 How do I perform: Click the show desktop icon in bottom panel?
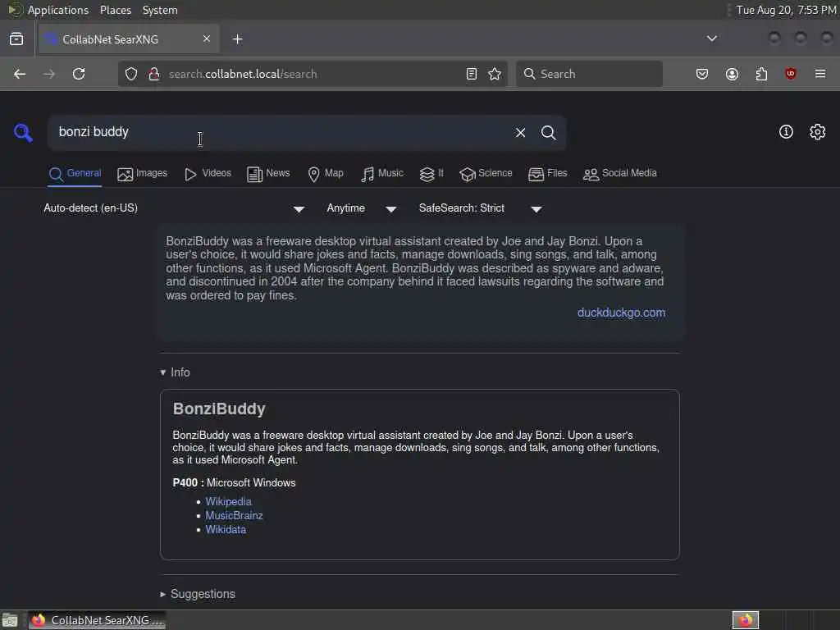(x=10, y=620)
